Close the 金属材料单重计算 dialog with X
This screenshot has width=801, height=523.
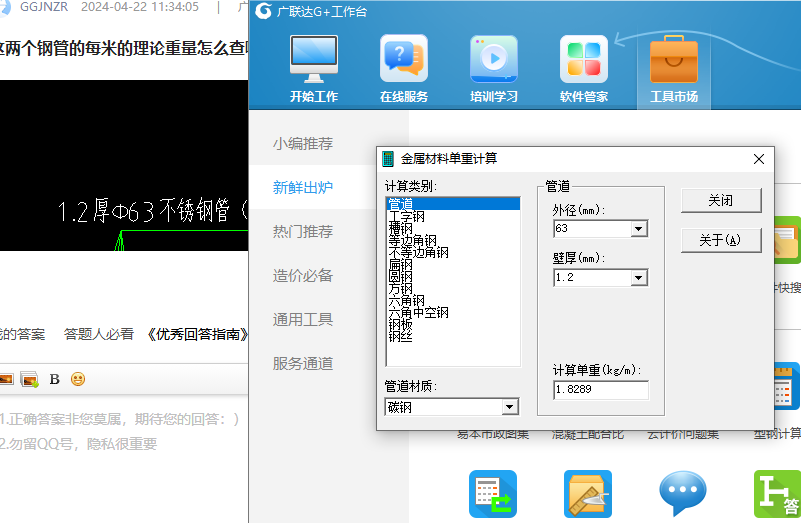(x=759, y=159)
